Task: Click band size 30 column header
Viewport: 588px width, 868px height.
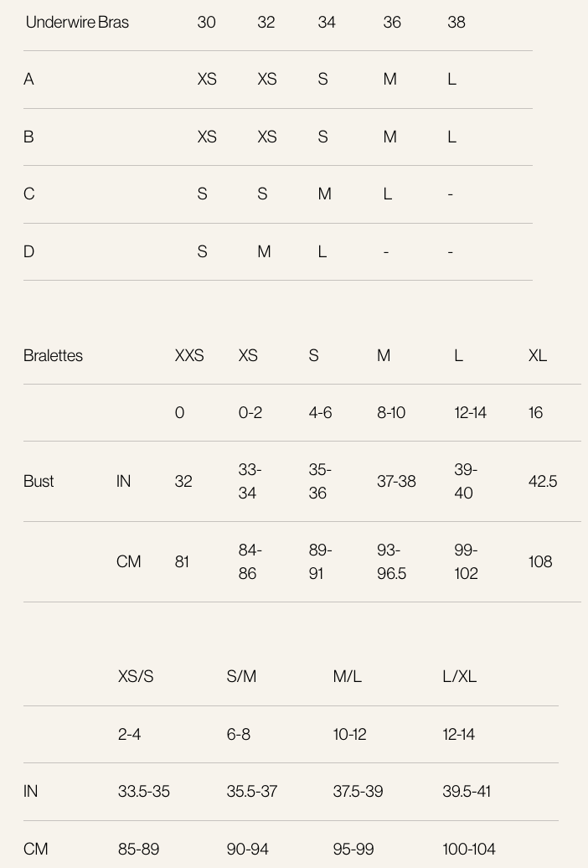Action: click(206, 23)
